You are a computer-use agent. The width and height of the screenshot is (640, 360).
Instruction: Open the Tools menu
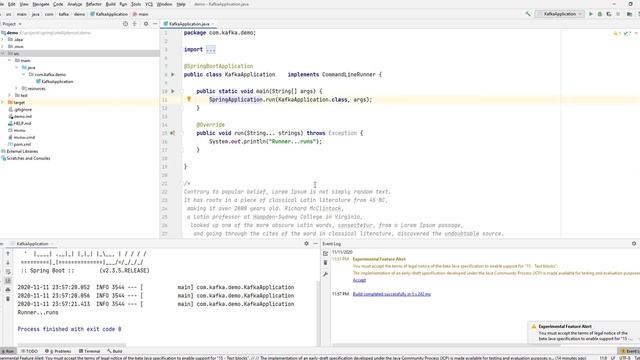coord(136,4)
